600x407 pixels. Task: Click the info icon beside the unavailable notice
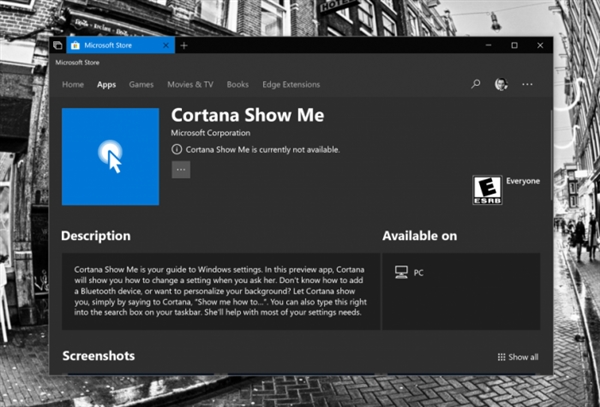[177, 149]
